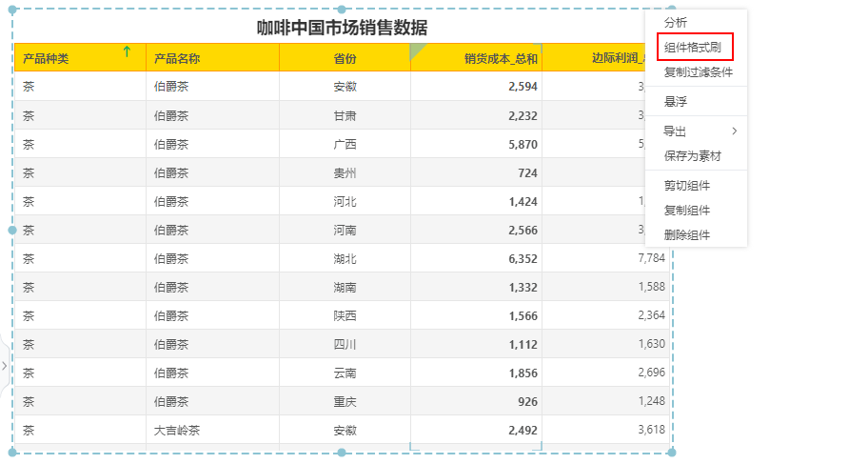The image size is (868, 464).
Task: Click the bottom-center resize handle of component
Action: [x=343, y=452]
